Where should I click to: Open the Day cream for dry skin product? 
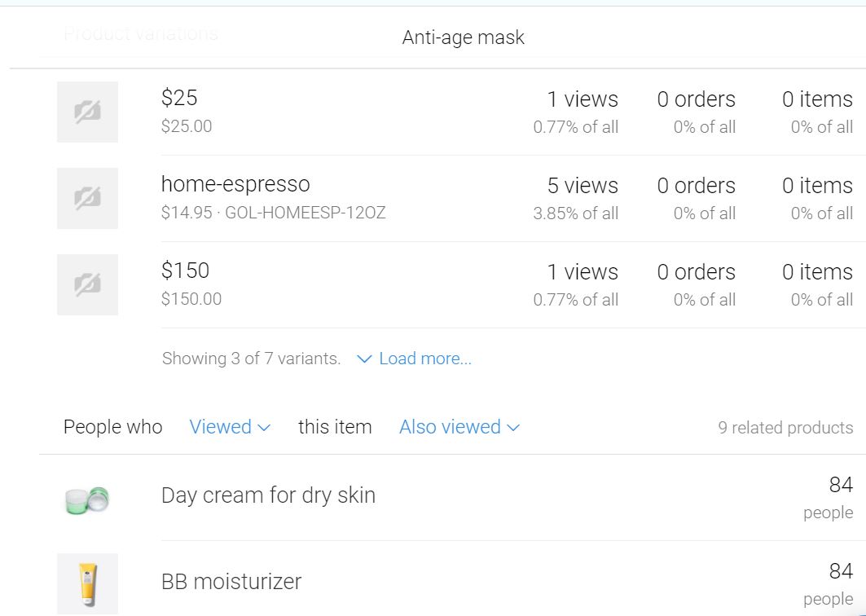[268, 495]
